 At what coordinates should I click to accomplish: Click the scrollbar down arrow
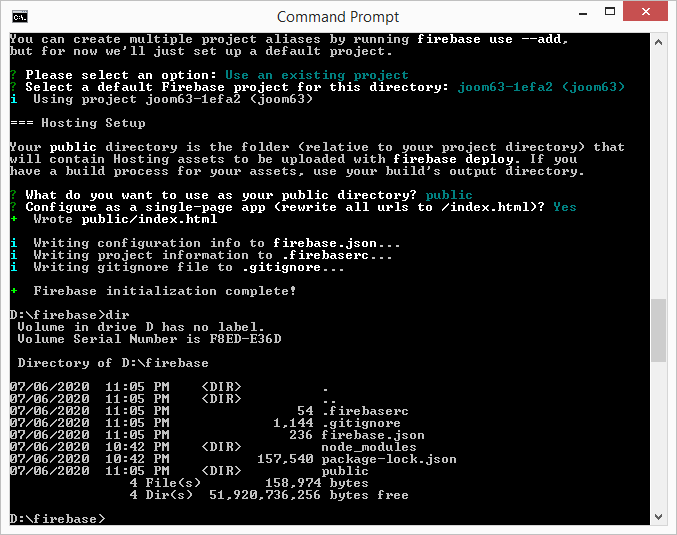(x=659, y=517)
